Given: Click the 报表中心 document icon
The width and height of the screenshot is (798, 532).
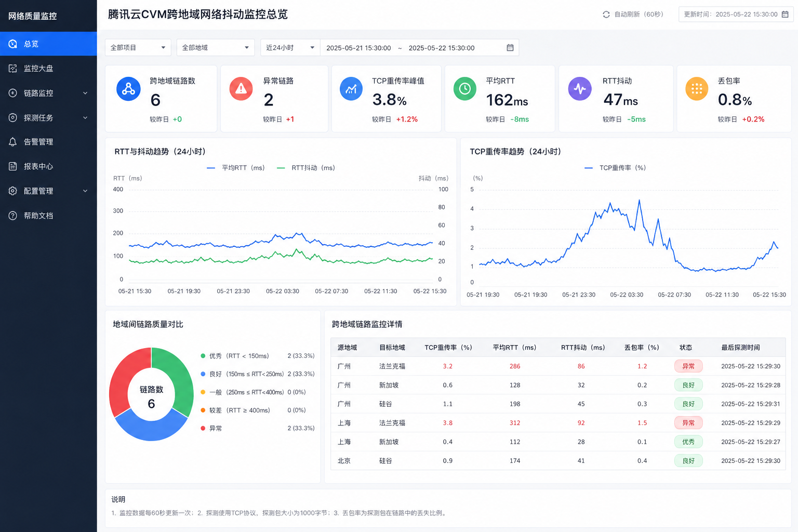Looking at the screenshot, I should point(13,166).
